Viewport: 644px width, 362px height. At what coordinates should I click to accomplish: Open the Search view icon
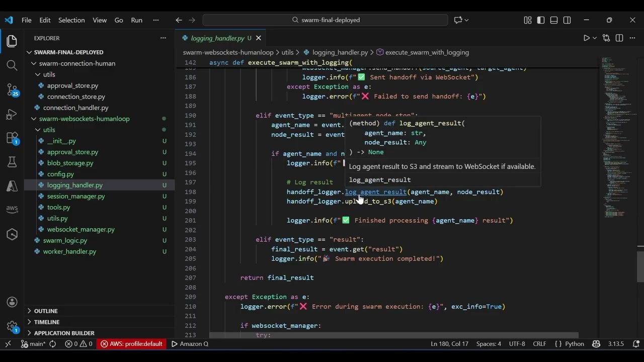coord(12,65)
